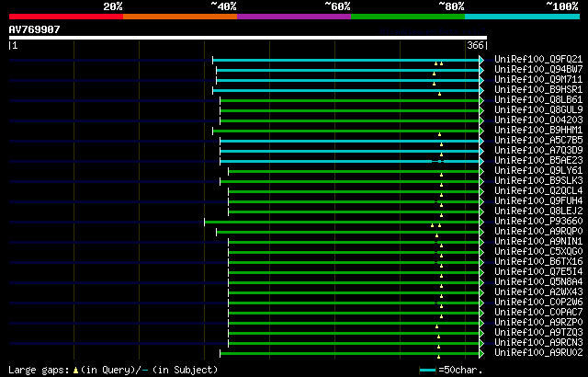Select the UniRef100_Q5N8A4 label
The height and width of the screenshot is (377, 588).
click(x=538, y=281)
